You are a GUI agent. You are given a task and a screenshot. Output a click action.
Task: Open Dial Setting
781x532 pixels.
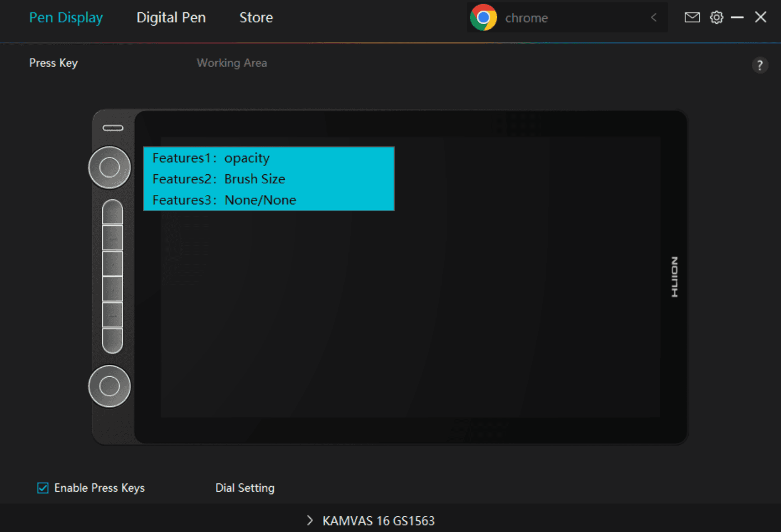tap(245, 488)
